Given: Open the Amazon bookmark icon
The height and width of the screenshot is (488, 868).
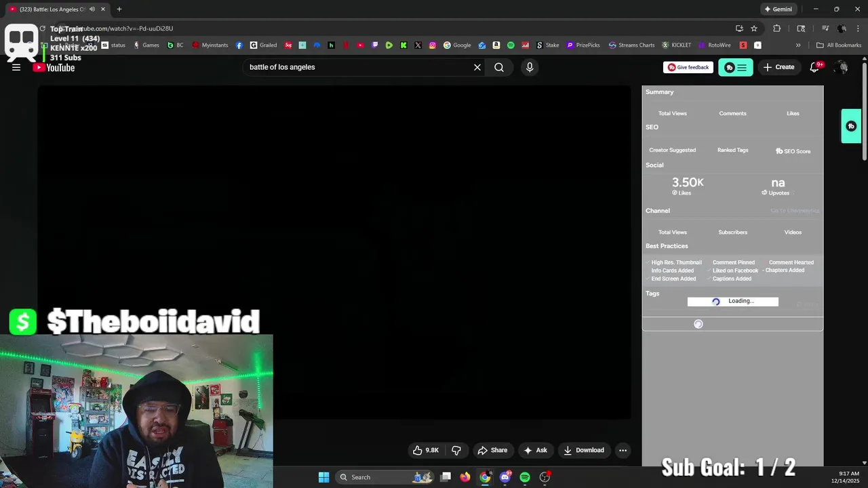Looking at the screenshot, I should click(496, 45).
